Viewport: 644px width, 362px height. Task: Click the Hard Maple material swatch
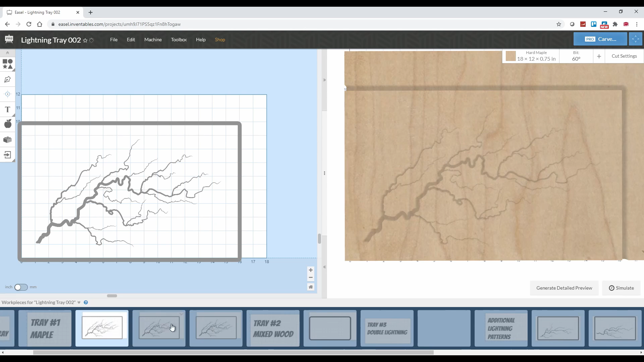click(x=511, y=56)
